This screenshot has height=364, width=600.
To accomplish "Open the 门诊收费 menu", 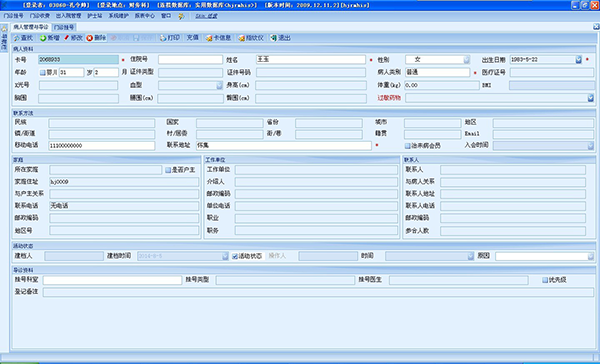I will (40, 16).
